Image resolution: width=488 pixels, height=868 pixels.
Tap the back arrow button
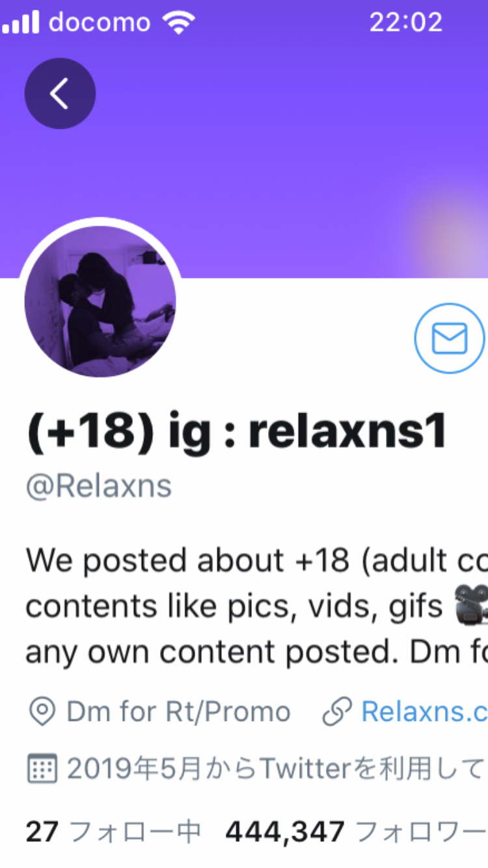click(x=60, y=94)
